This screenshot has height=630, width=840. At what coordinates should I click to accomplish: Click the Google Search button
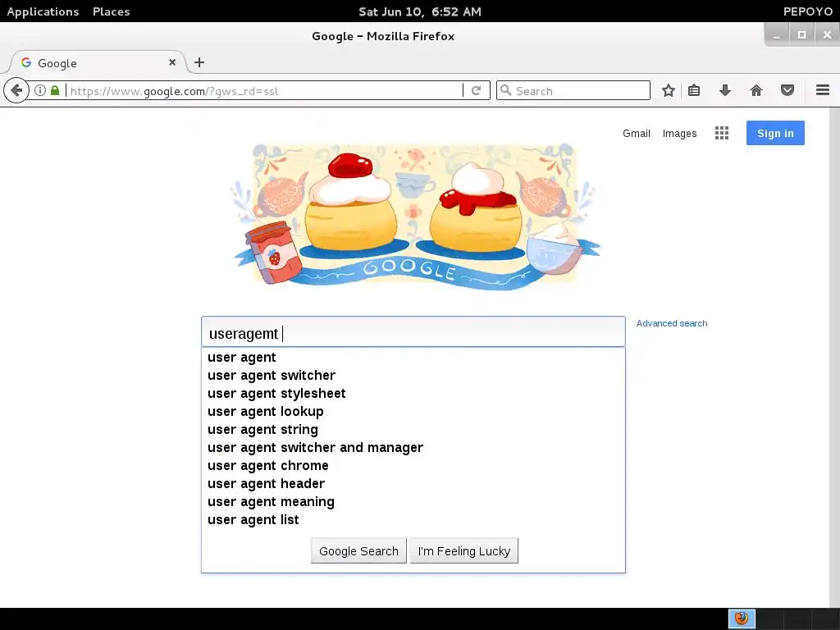358,550
